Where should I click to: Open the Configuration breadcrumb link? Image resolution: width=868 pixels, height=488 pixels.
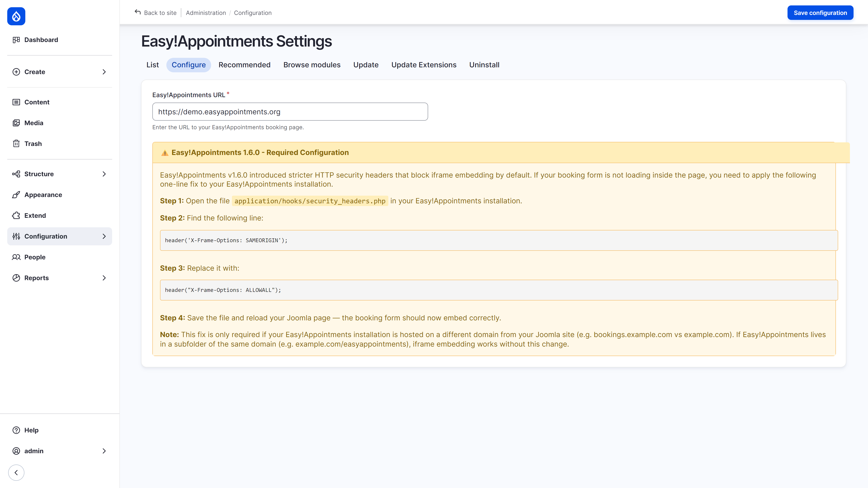click(253, 13)
